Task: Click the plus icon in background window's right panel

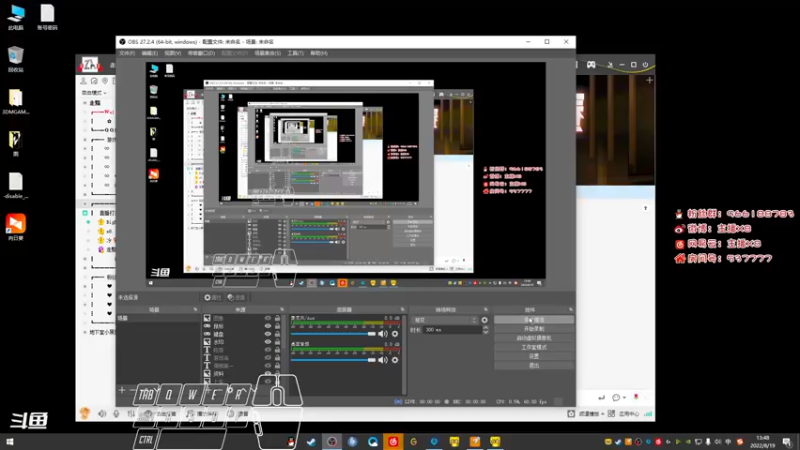Action: coord(649,80)
